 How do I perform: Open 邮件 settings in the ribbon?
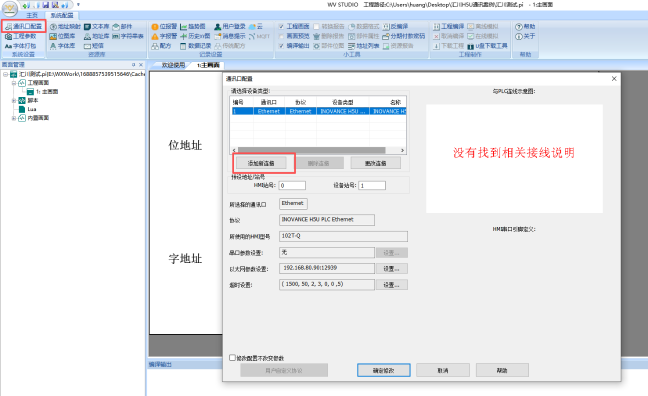(122, 26)
